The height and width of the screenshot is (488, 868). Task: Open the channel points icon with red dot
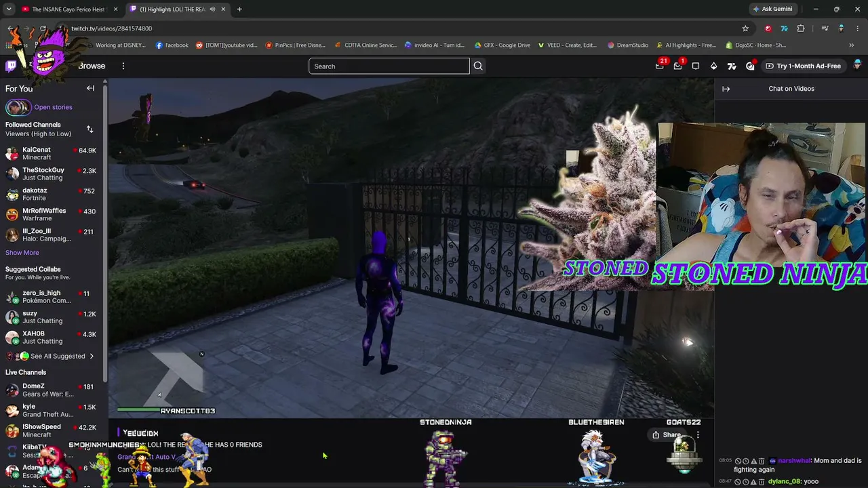[750, 66]
